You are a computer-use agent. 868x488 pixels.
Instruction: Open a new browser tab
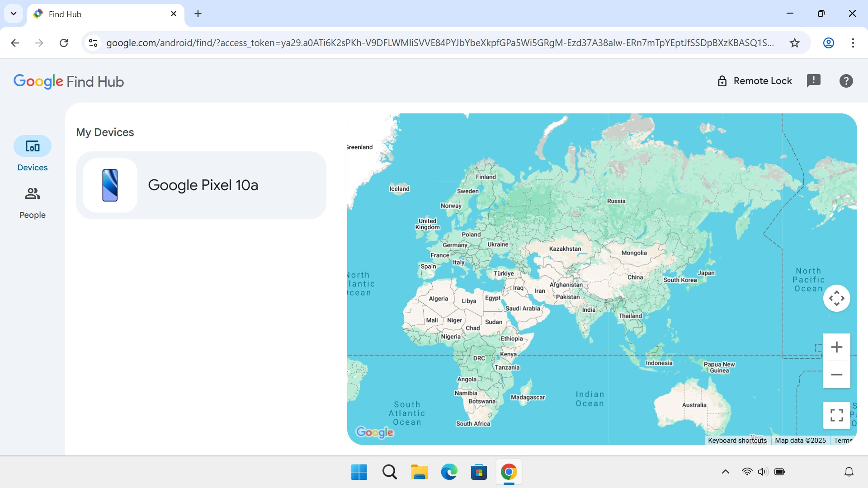(x=198, y=14)
